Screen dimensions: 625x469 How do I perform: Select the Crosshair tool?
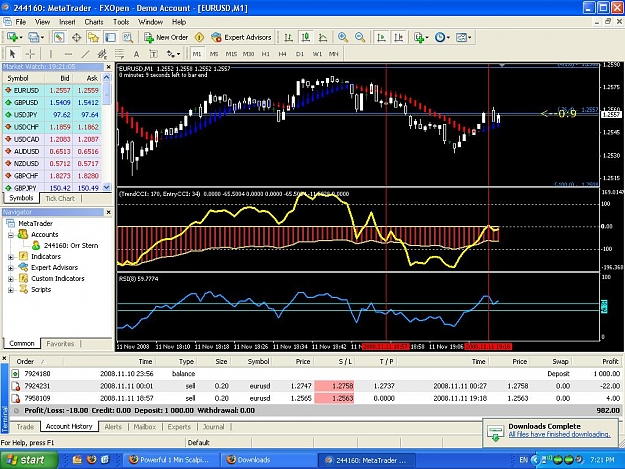[30, 54]
